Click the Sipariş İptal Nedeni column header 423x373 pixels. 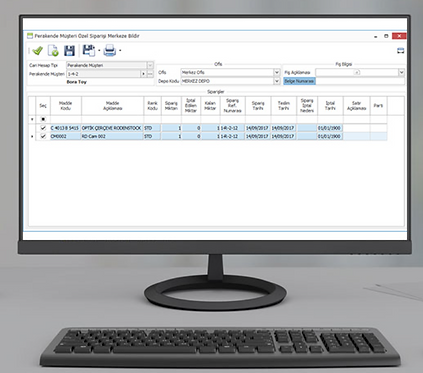click(x=307, y=106)
